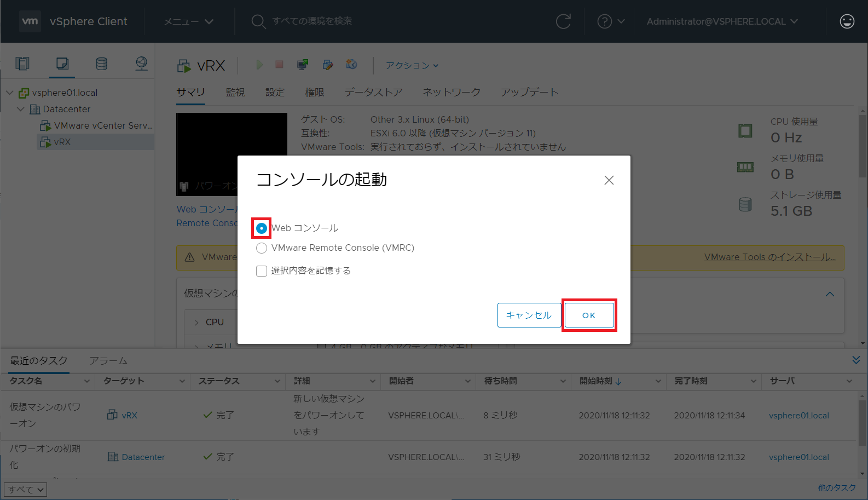Open the Hosts and Clusters view icon

tap(22, 64)
